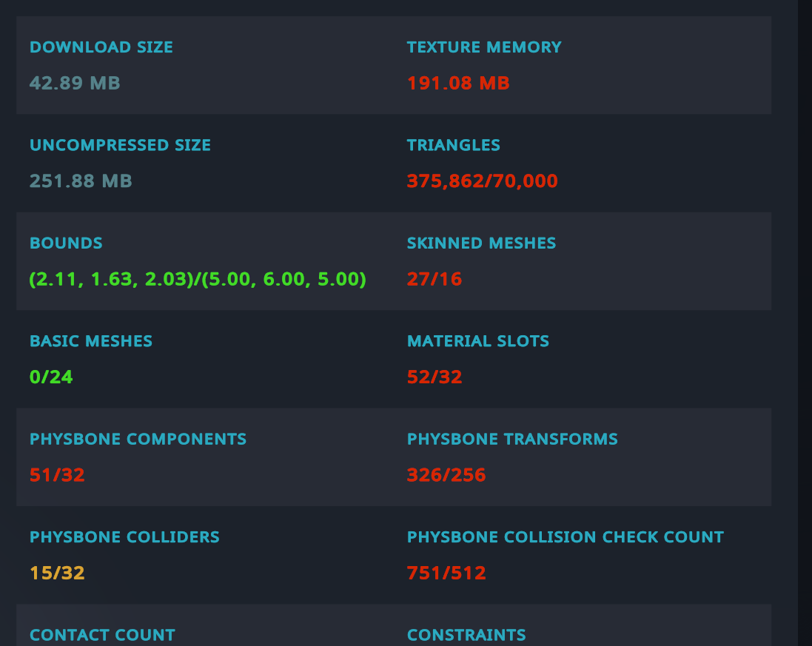The height and width of the screenshot is (646, 812).
Task: Select the 251.88 MB uncompressed size value
Action: tap(81, 181)
